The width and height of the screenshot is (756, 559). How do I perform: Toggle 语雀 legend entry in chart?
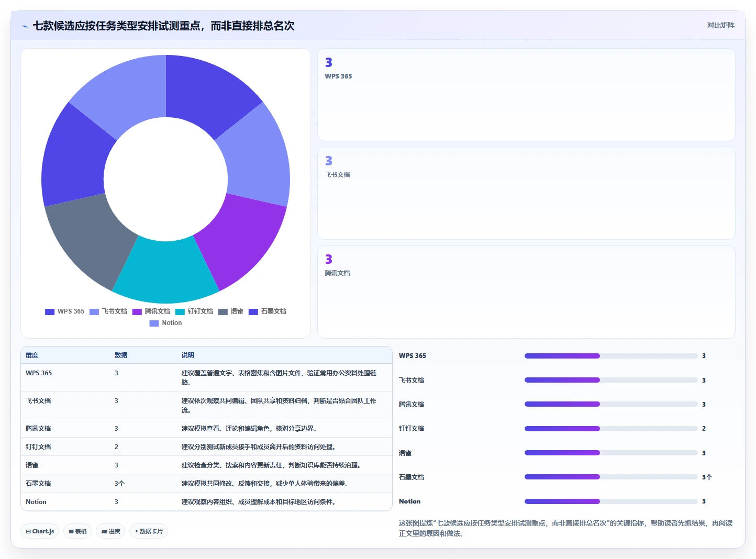231,311
